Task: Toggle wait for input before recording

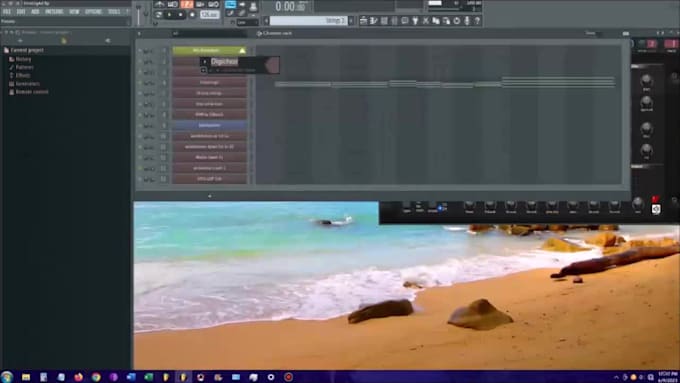Action: pos(173,4)
